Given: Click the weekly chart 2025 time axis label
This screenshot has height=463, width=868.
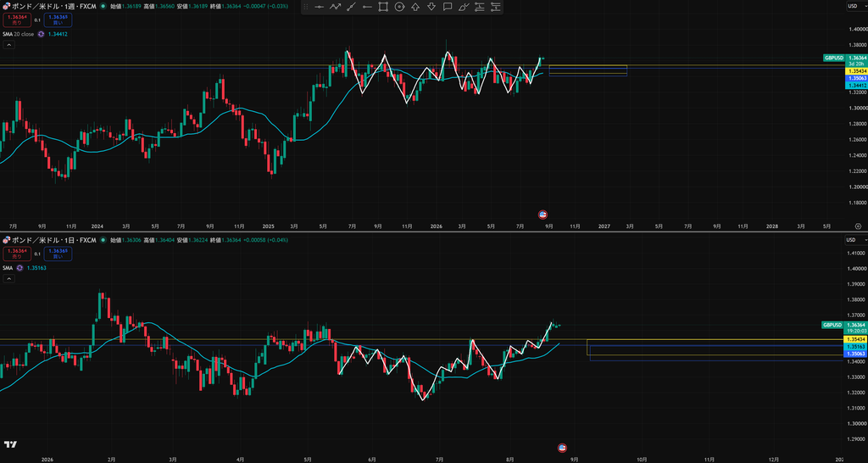Looking at the screenshot, I should pos(269,226).
